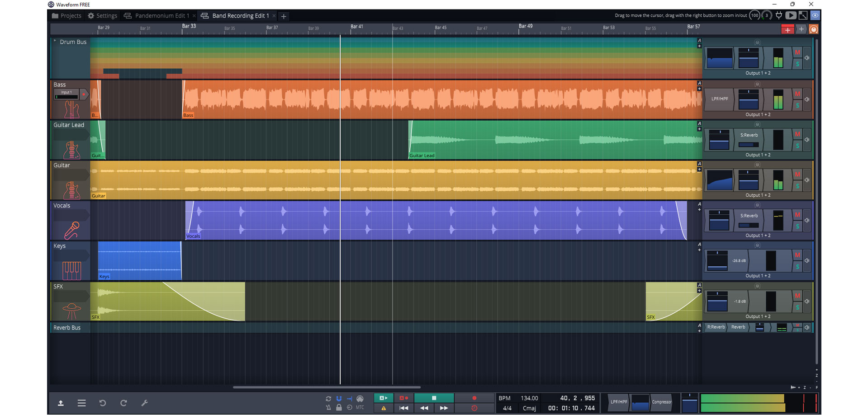This screenshot has height=415, width=868.
Task: Open the Bass track Input 1 selector
Action: 66,94
